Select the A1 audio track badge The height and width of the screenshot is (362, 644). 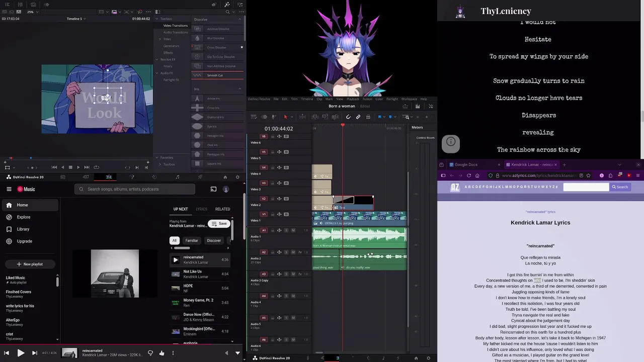coord(264,230)
